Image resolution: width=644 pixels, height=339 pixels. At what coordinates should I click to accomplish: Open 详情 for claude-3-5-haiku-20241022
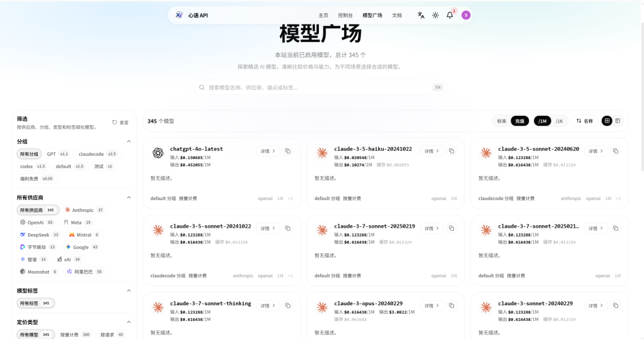(x=432, y=151)
